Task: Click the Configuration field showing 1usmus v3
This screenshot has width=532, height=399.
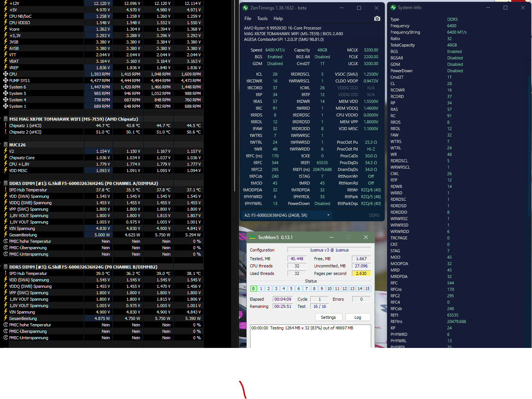Action: [x=329, y=250]
